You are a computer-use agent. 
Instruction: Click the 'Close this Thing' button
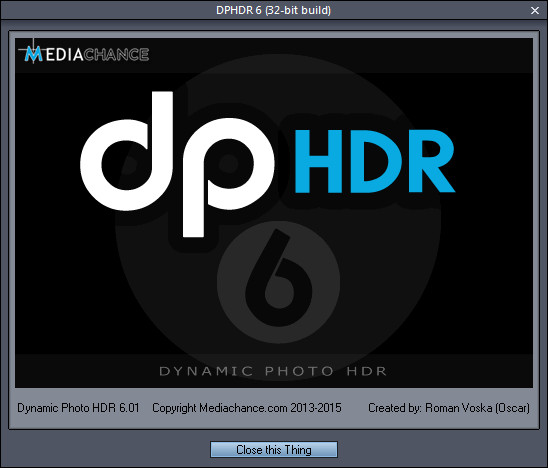point(274,449)
